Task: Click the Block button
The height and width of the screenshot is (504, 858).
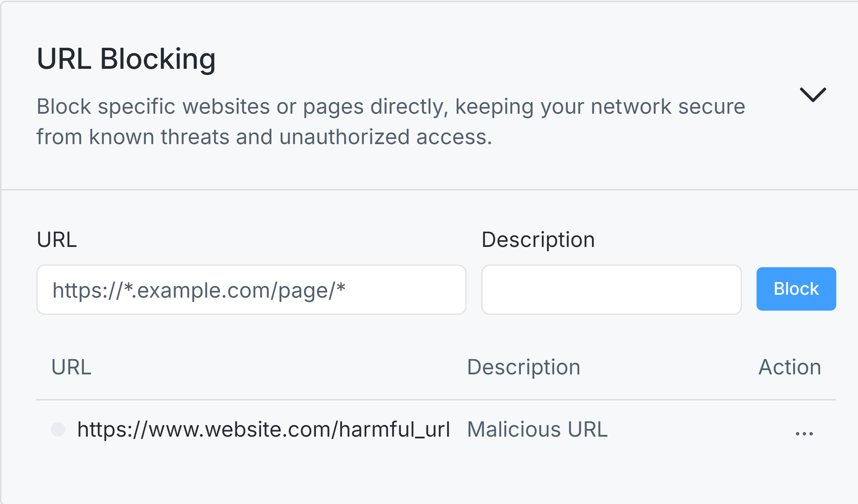Action: [796, 289]
